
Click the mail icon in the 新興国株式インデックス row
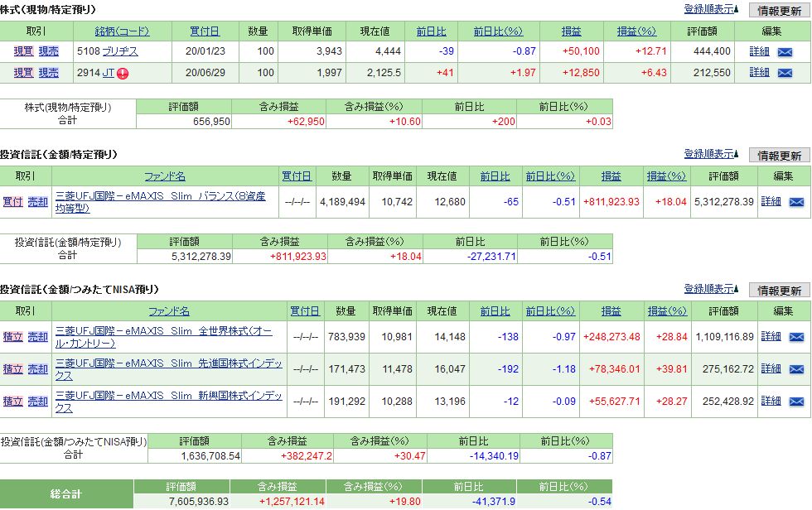pyautogui.click(x=796, y=402)
